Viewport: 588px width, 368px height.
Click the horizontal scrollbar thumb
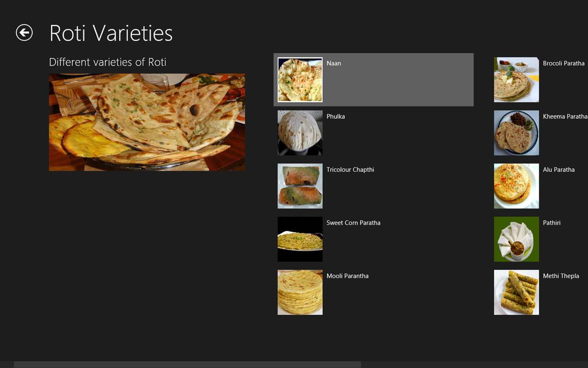pos(187,364)
